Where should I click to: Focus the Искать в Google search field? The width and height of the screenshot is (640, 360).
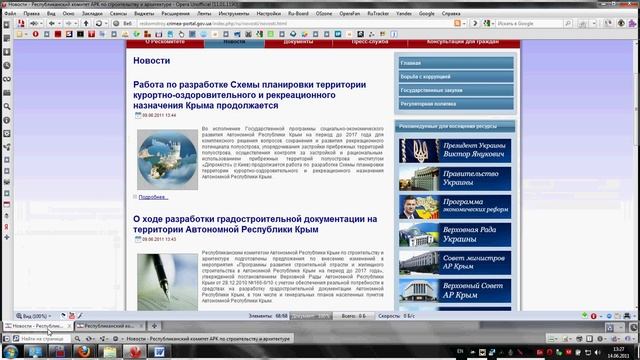[x=529, y=24]
